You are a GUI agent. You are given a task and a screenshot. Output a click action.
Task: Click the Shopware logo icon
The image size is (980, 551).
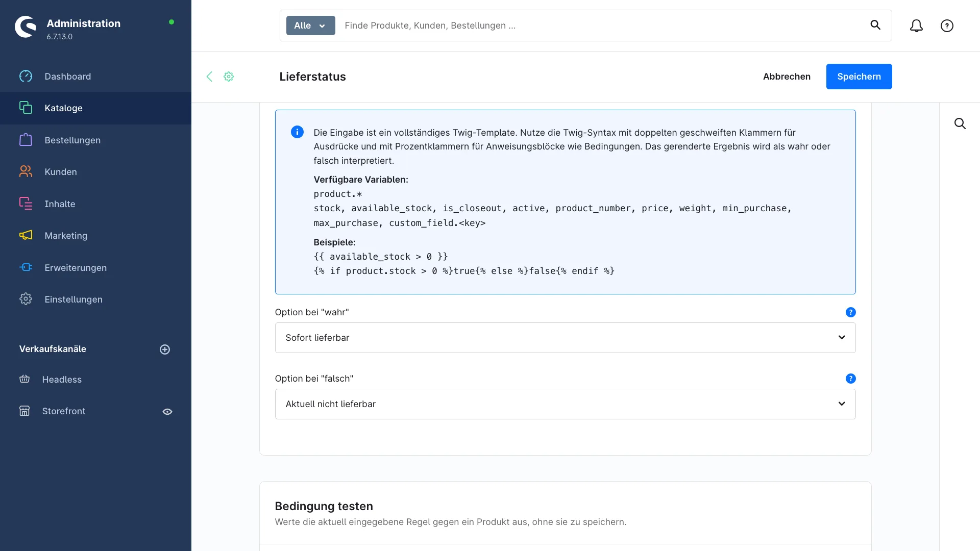click(26, 27)
